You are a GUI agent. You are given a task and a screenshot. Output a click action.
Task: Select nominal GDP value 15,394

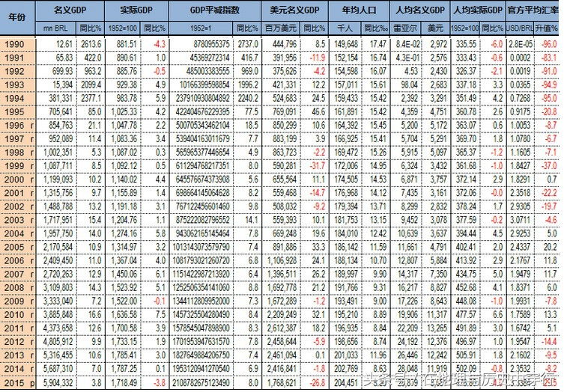pos(63,85)
